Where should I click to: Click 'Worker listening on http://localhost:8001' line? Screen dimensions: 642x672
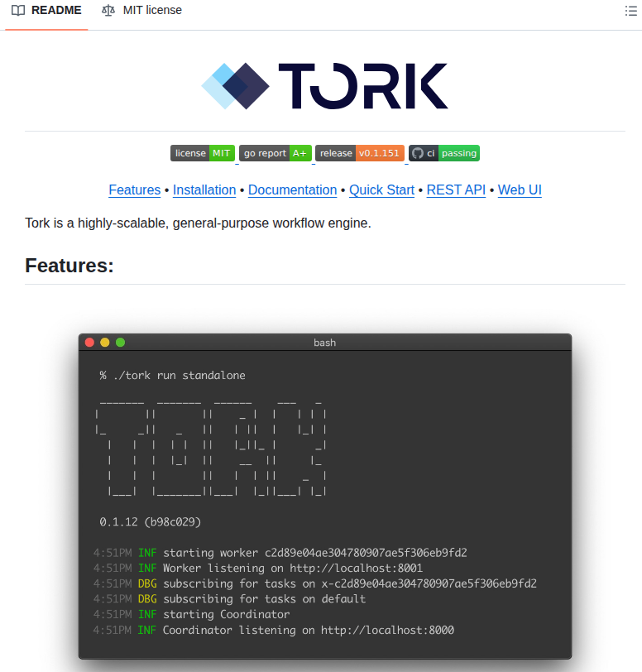tap(258, 569)
